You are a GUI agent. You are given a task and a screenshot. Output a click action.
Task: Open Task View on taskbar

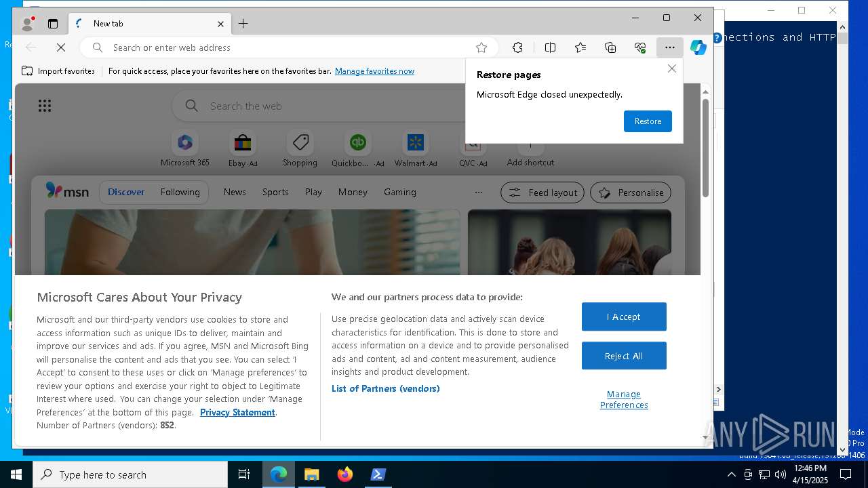tap(244, 474)
